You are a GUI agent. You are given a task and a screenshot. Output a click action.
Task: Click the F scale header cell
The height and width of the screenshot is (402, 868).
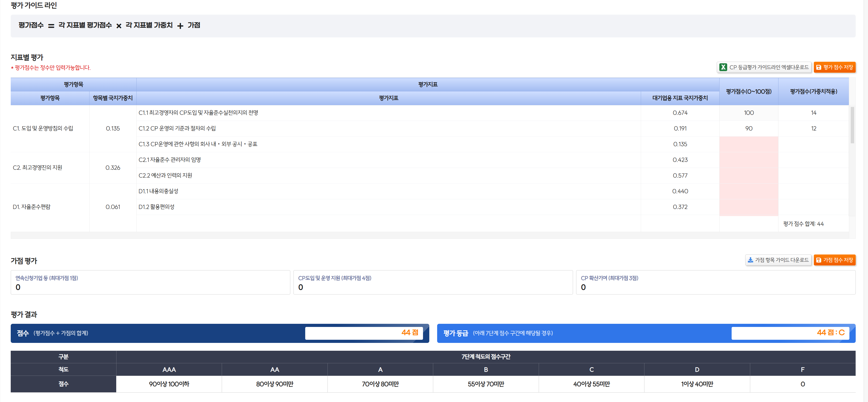pyautogui.click(x=803, y=370)
